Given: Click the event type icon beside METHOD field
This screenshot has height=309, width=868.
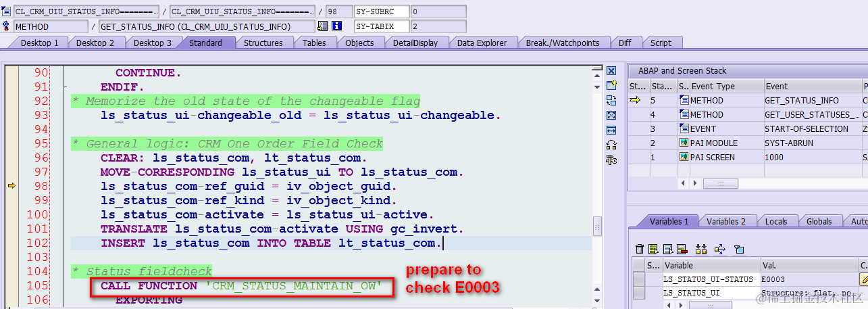Looking at the screenshot, I should 7,26.
